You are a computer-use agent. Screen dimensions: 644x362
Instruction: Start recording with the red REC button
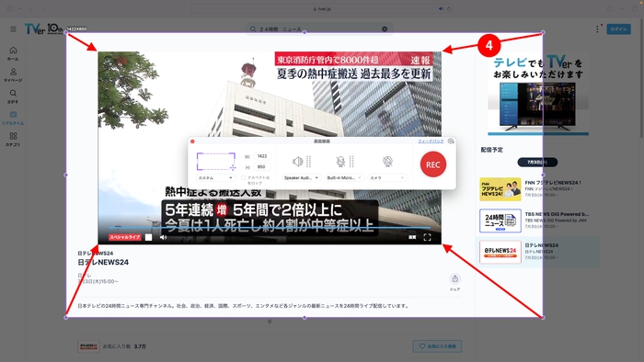(433, 164)
